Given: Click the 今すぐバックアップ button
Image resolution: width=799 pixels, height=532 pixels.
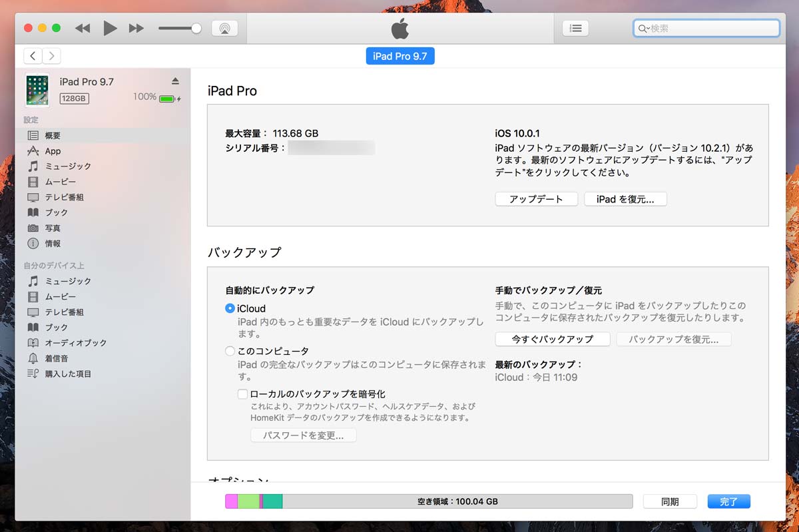Looking at the screenshot, I should (553, 339).
